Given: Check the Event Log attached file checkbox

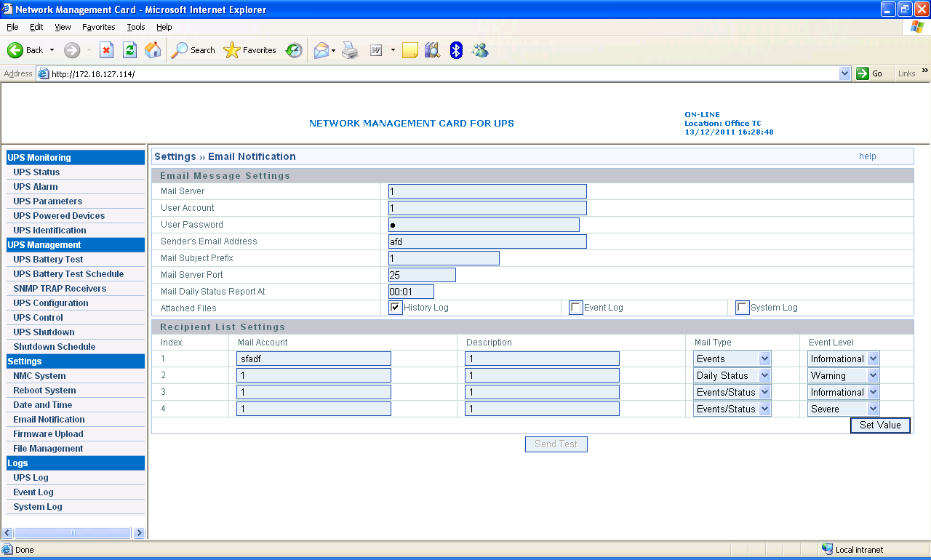Looking at the screenshot, I should pyautogui.click(x=576, y=308).
